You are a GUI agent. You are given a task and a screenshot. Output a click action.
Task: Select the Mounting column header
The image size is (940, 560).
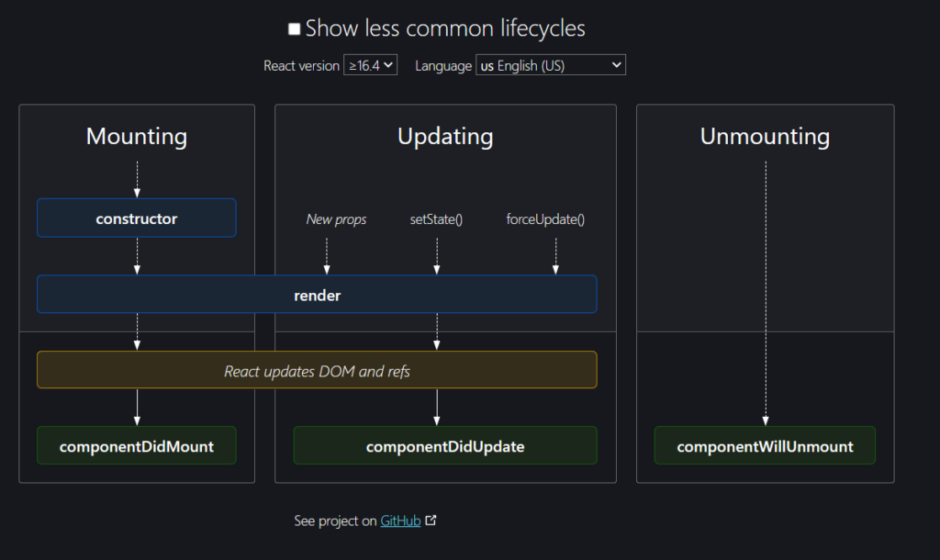[x=136, y=136]
